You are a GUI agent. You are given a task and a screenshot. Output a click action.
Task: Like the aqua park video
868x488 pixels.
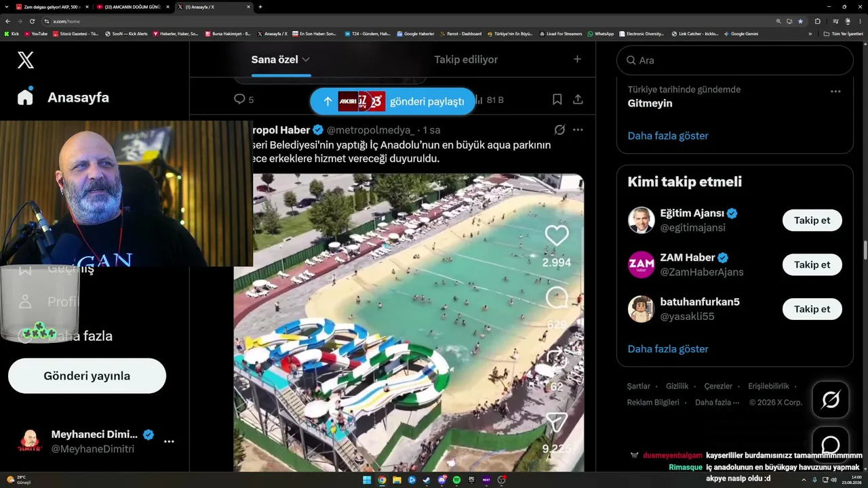pyautogui.click(x=557, y=236)
